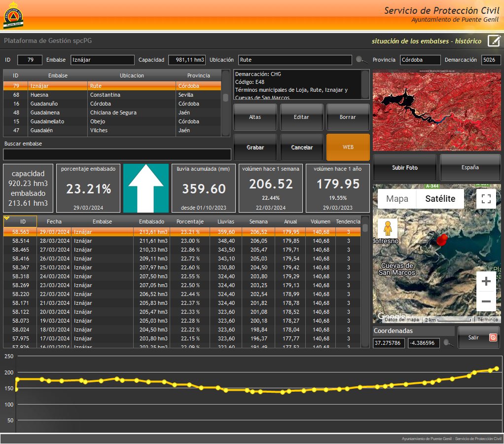Sort history by Embalsado column header
Screen dimensions: 504x444
[x=151, y=222]
